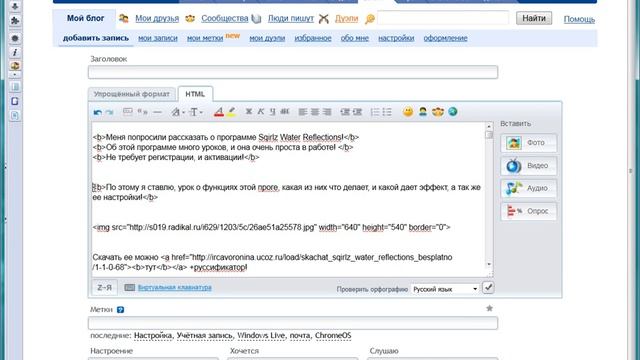Toggle bold formatting Ж
The image size is (640, 360).
point(249,111)
